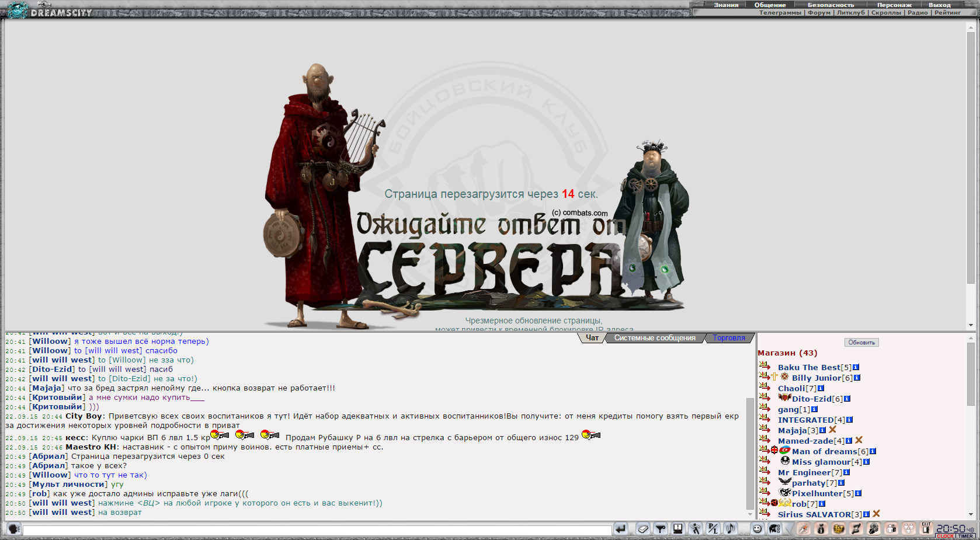Viewport: 980px width, 540px height.
Task: Open the Безопасность menu
Action: point(830,5)
